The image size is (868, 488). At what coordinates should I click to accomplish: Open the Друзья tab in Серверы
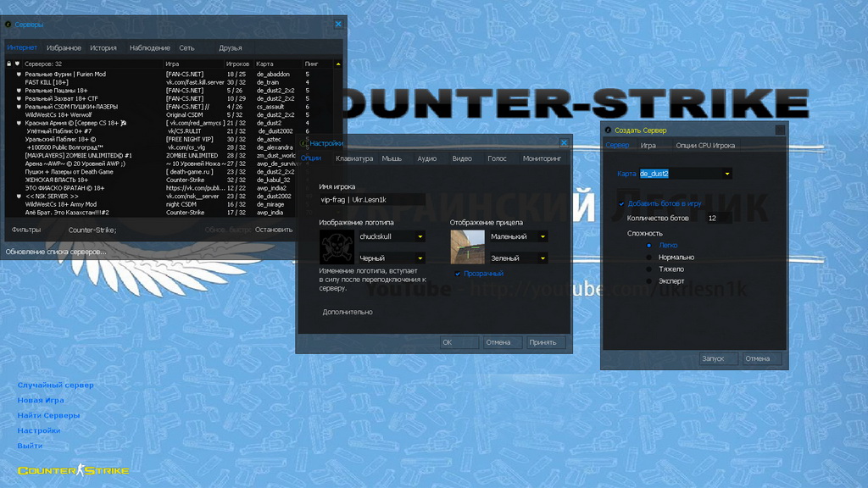[x=231, y=48]
